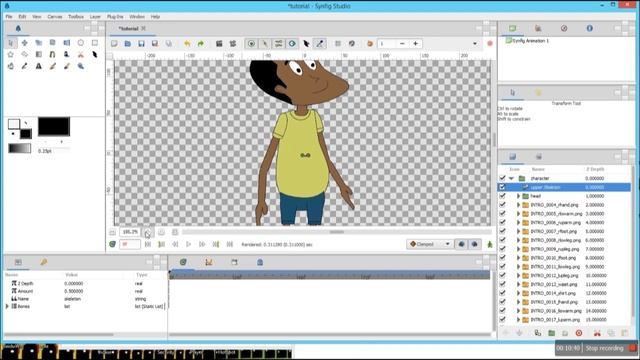Expand the Bones parameter row
The image size is (640, 360).
point(7,306)
